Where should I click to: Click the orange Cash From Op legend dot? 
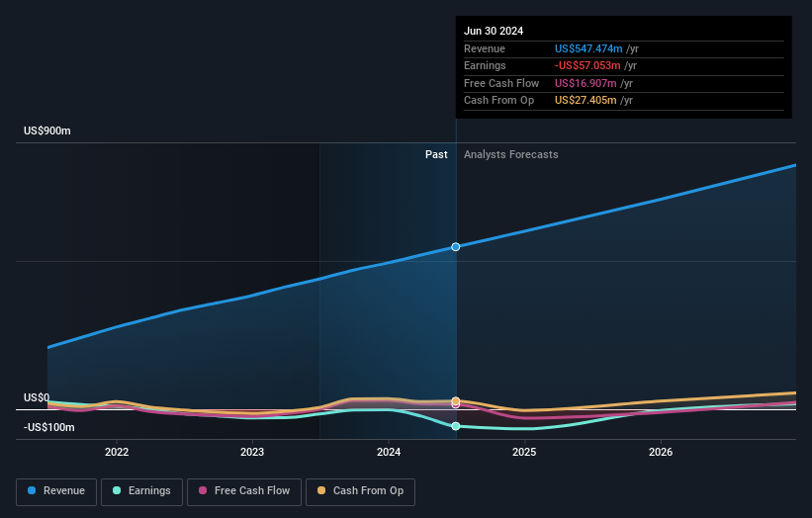tap(321, 490)
